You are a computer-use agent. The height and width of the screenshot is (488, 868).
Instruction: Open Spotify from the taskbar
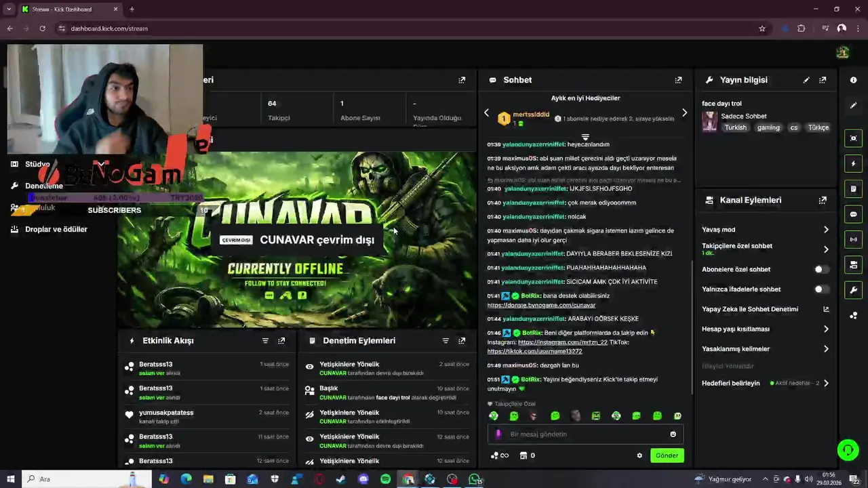tap(386, 479)
